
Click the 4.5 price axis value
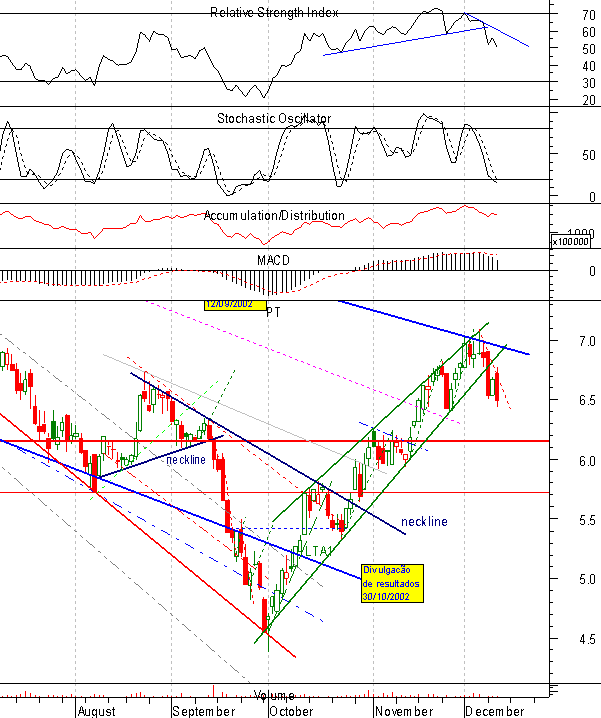click(x=587, y=639)
